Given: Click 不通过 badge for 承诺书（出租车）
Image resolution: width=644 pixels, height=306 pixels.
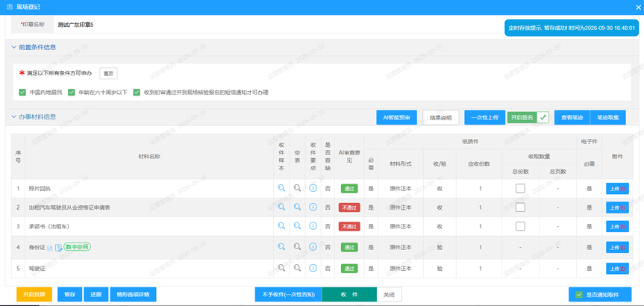Looking at the screenshot, I should 349,226.
